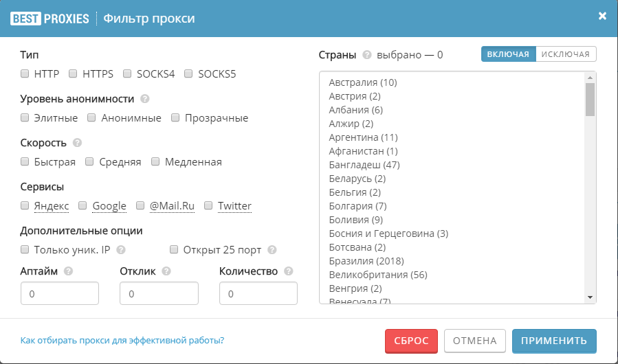Enable the HTTPS type checkbox
The image size is (618, 364).
point(73,73)
